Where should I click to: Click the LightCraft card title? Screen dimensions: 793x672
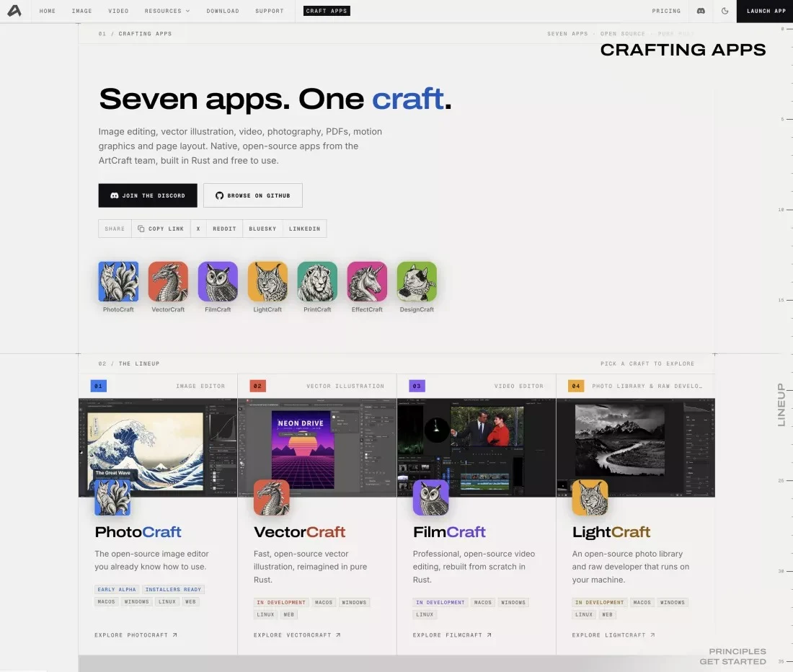click(611, 532)
